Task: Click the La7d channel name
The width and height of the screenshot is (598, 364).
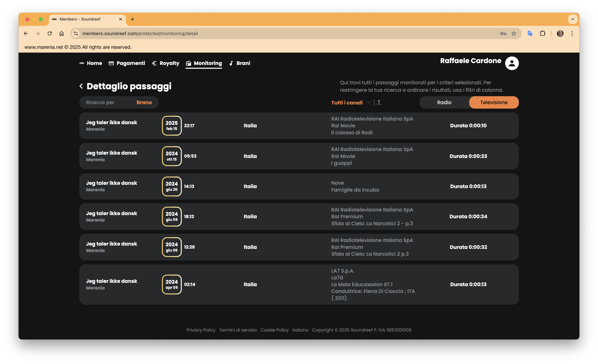Action: [337, 278]
